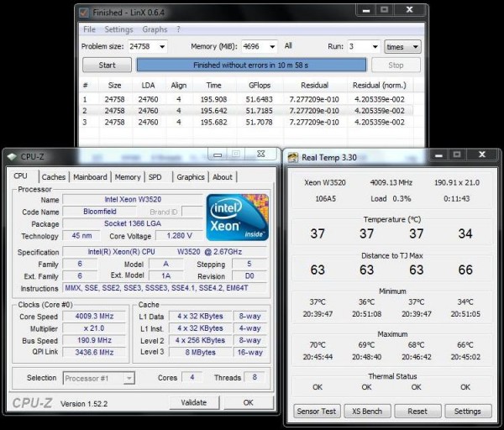
Task: Switch to the SPD tab in CPU-Z
Action: point(155,177)
